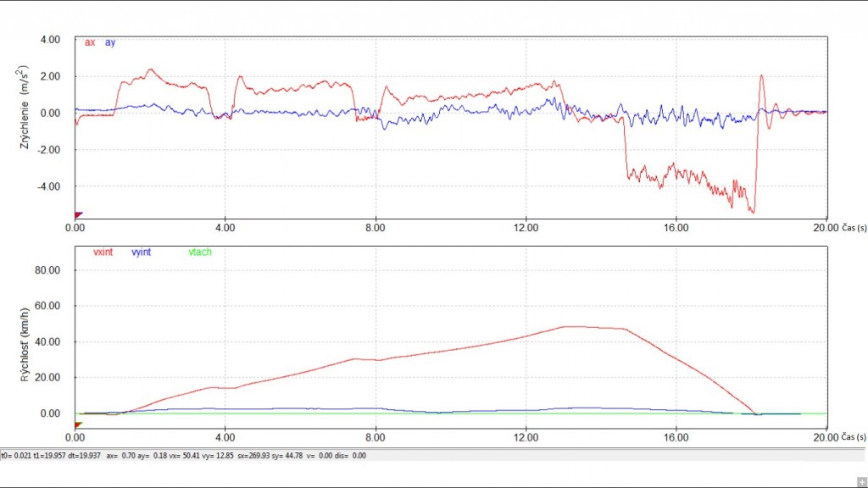Click the 'Zrýchlenie (m/s²)' axis title
The height and width of the screenshot is (488, 868).
[23, 107]
